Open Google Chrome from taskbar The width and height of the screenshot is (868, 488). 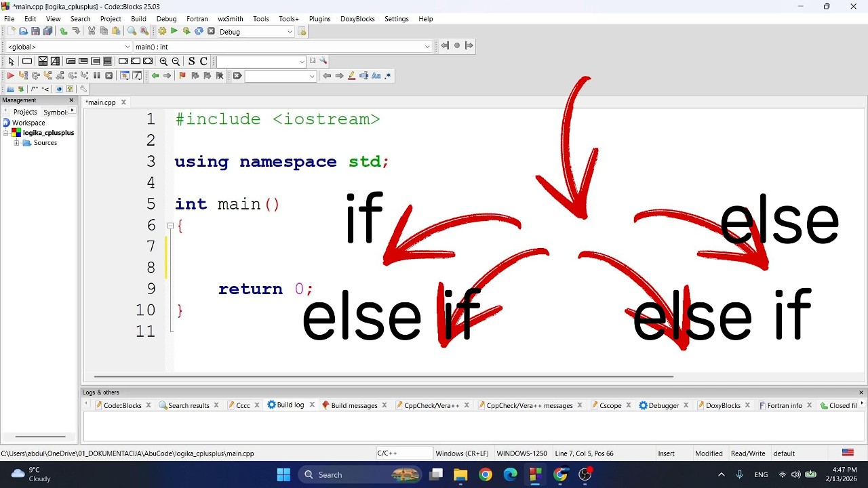coord(485,474)
